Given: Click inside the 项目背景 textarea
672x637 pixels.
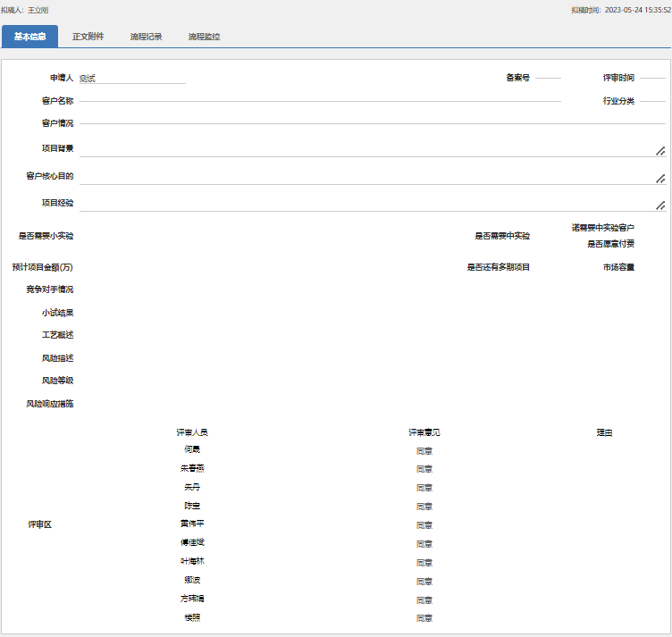Looking at the screenshot, I should coord(373,148).
